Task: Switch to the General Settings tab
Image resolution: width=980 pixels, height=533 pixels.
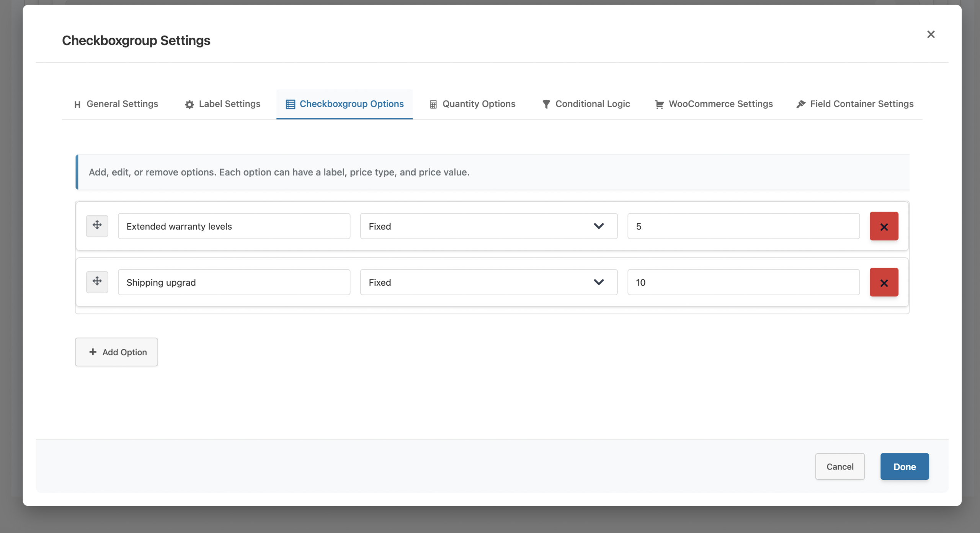Action: [116, 104]
